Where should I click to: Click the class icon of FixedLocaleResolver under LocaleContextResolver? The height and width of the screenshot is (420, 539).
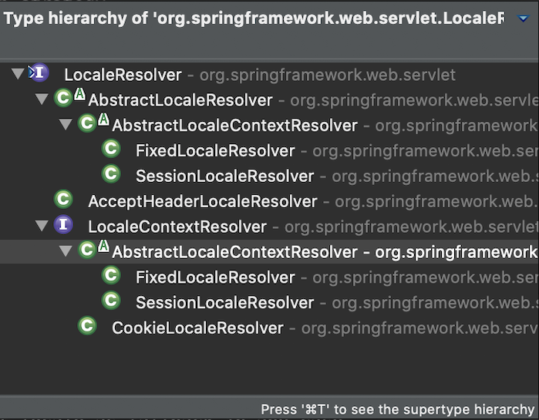(111, 275)
